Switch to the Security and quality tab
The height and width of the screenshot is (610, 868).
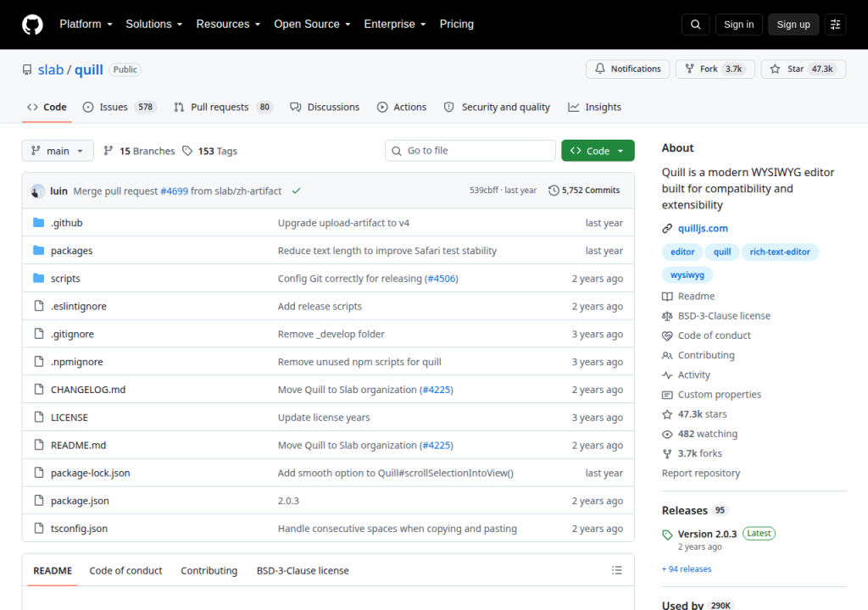tap(497, 107)
